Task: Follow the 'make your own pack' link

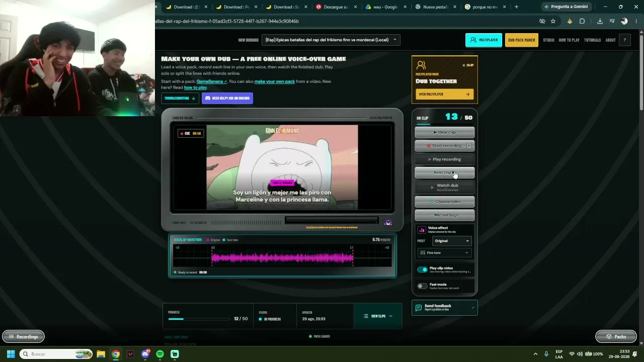Action: 275,81
